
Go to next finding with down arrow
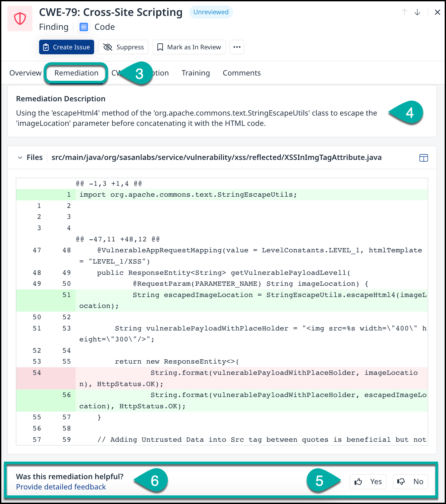coord(417,12)
